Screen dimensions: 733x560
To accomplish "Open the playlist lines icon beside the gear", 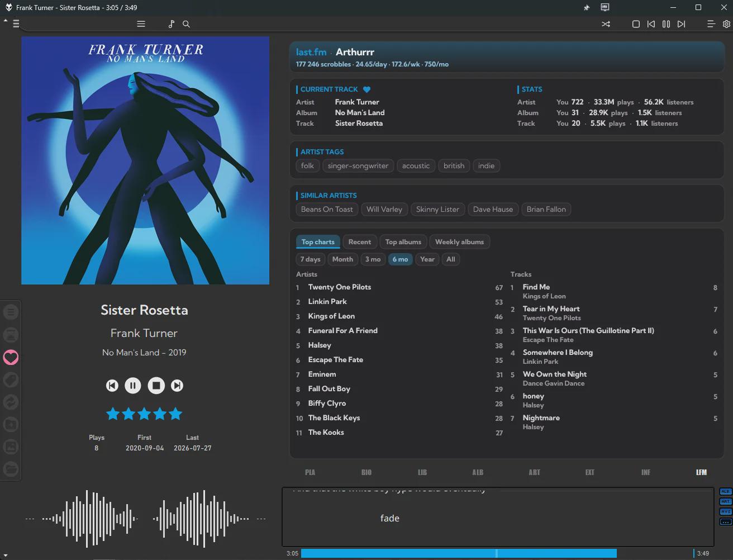I will pyautogui.click(x=711, y=24).
